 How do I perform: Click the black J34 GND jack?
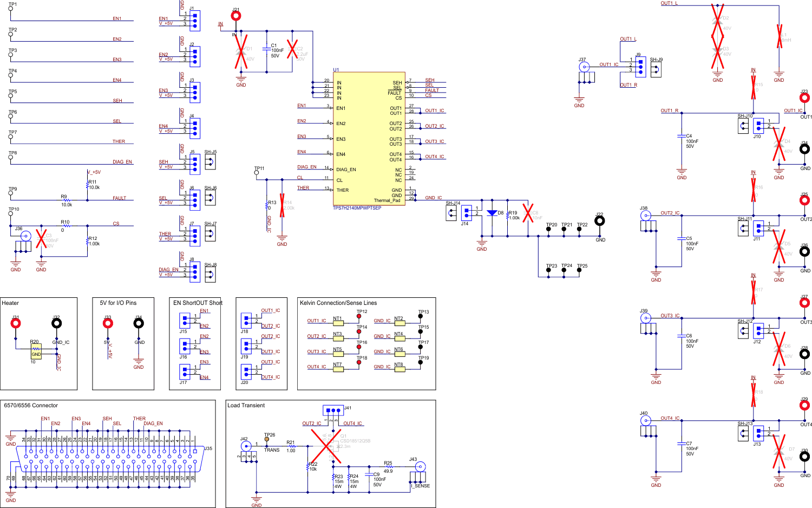click(139, 323)
